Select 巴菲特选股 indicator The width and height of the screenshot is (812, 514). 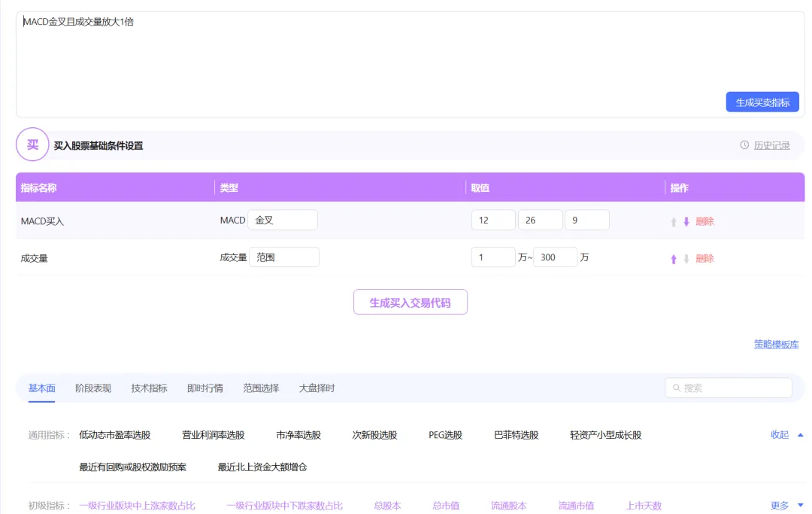pos(517,435)
